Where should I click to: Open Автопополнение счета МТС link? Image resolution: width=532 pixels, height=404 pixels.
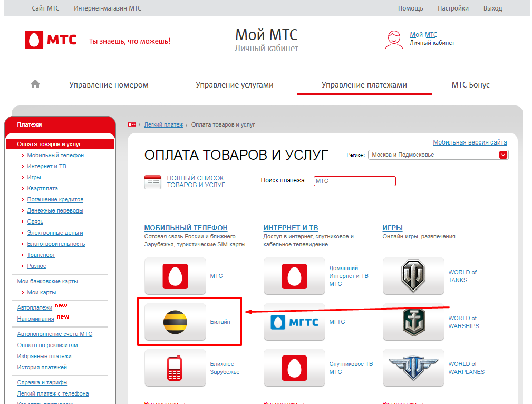click(55, 334)
